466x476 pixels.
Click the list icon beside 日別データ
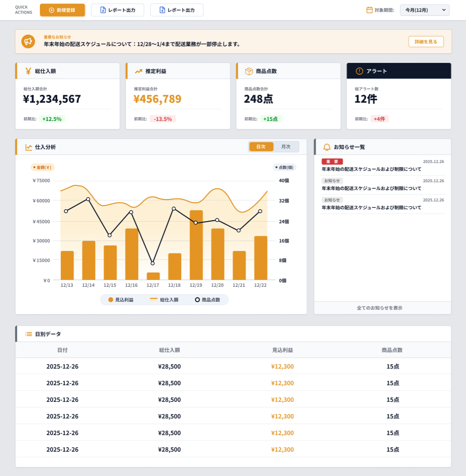click(x=29, y=334)
